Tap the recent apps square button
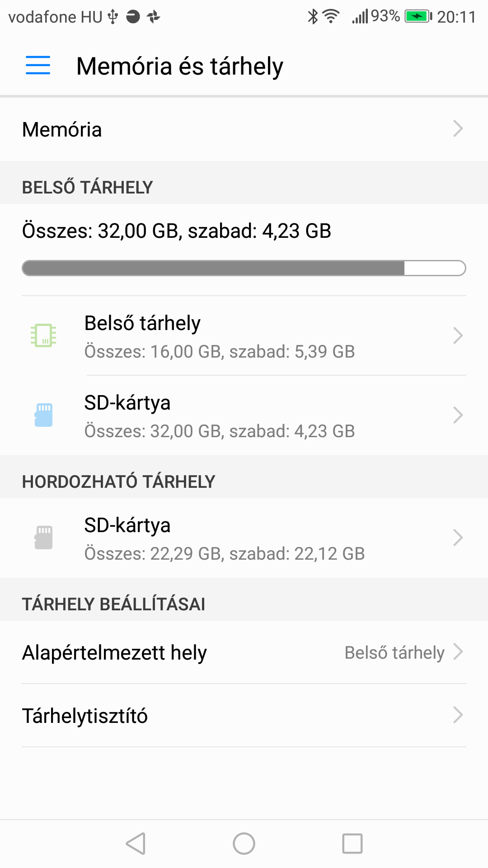This screenshot has height=868, width=488. pyautogui.click(x=352, y=844)
